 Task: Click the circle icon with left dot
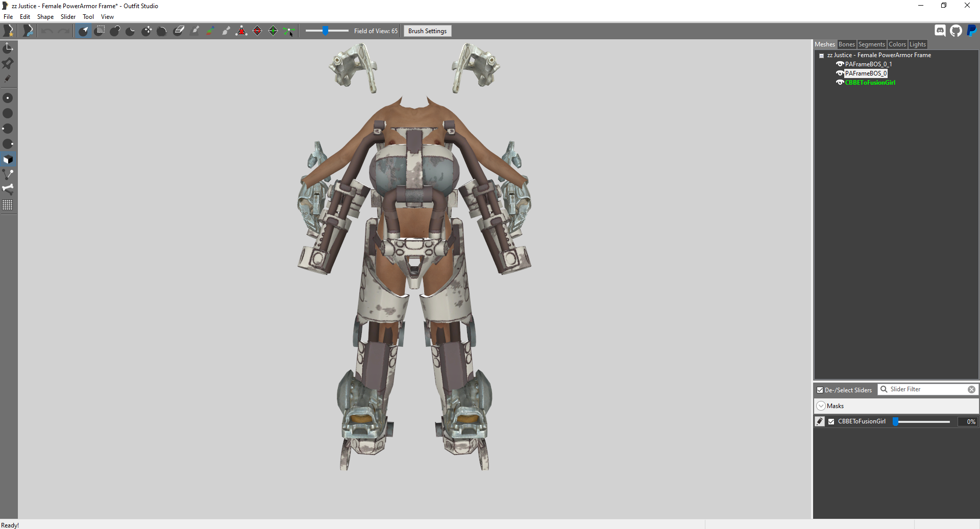pyautogui.click(x=8, y=129)
